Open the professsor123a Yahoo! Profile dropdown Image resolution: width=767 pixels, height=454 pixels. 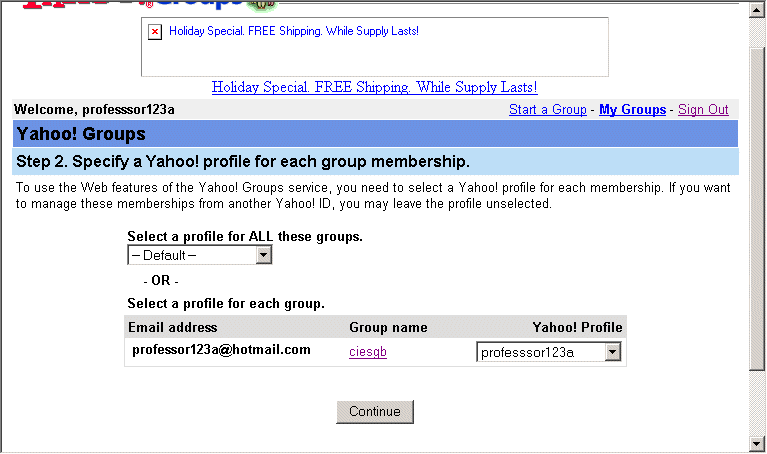pos(549,352)
